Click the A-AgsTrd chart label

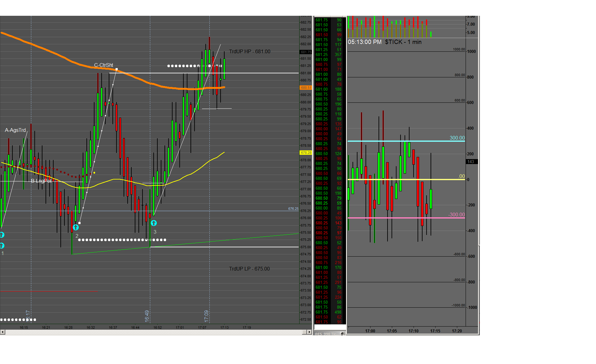(x=15, y=130)
